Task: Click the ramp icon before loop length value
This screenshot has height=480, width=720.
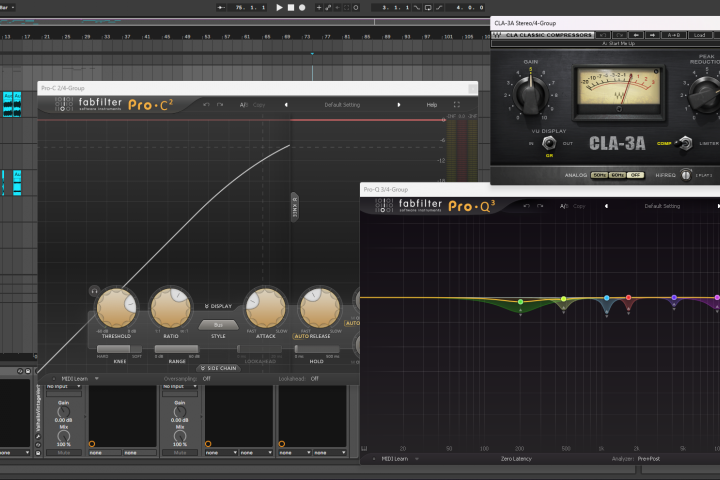Action: pos(439,7)
